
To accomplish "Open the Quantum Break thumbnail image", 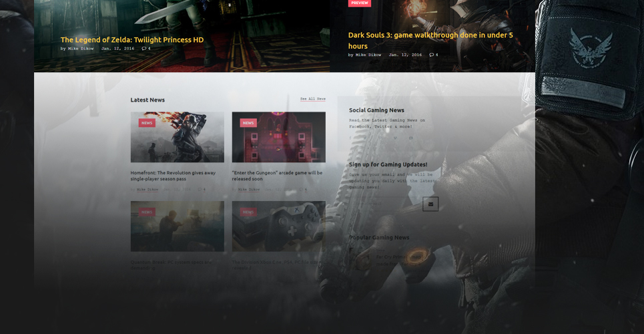I will coord(178,226).
